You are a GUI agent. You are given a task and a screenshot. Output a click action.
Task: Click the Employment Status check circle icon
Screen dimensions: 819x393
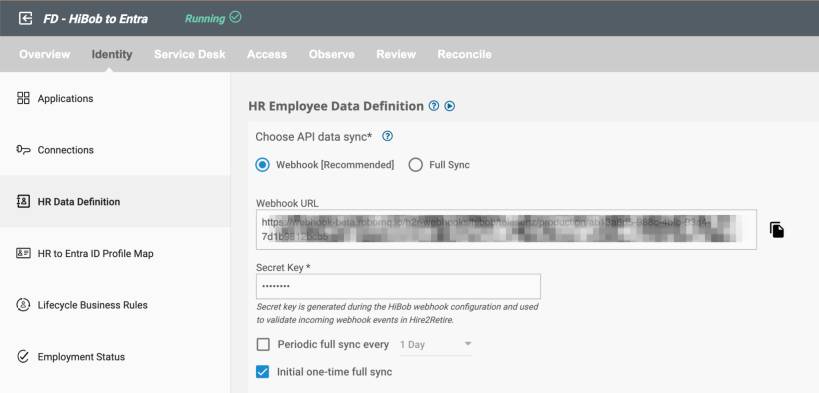(x=23, y=357)
